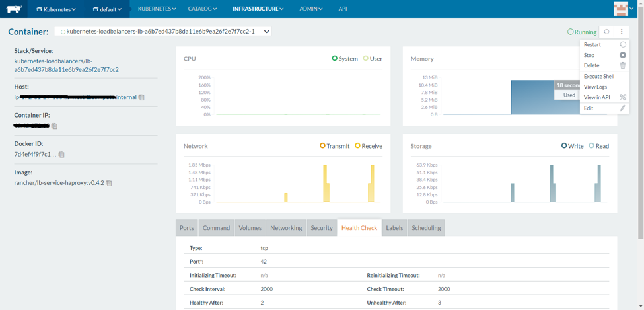Copy the image name with clipboard icon

click(x=109, y=183)
